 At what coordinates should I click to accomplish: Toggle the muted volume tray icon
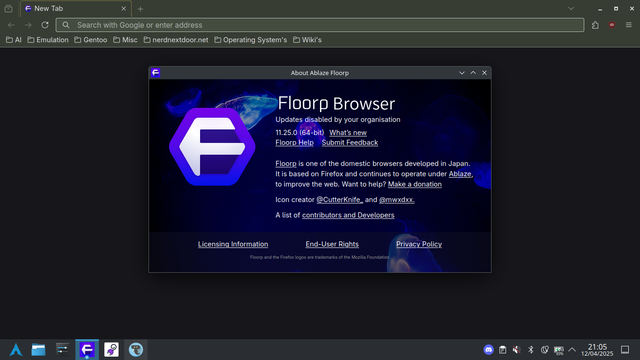pos(516,350)
